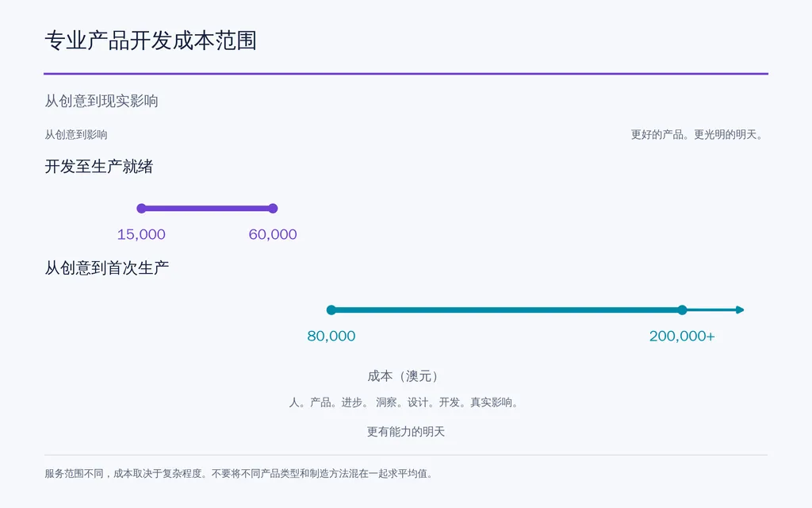Click the value 80,000

[x=331, y=336]
